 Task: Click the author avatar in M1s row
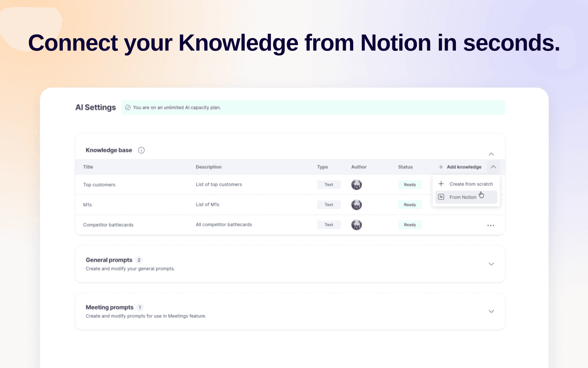click(356, 205)
